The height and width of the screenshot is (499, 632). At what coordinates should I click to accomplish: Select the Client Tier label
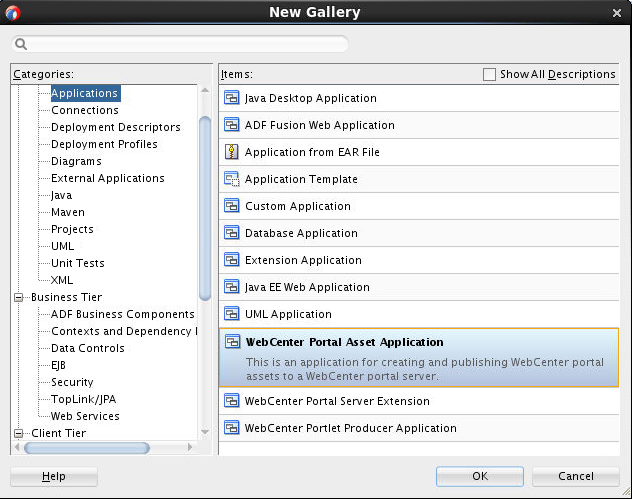point(58,433)
